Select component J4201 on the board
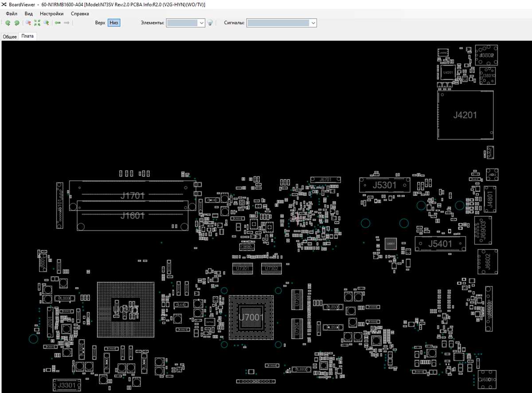The width and height of the screenshot is (532, 393). [465, 115]
